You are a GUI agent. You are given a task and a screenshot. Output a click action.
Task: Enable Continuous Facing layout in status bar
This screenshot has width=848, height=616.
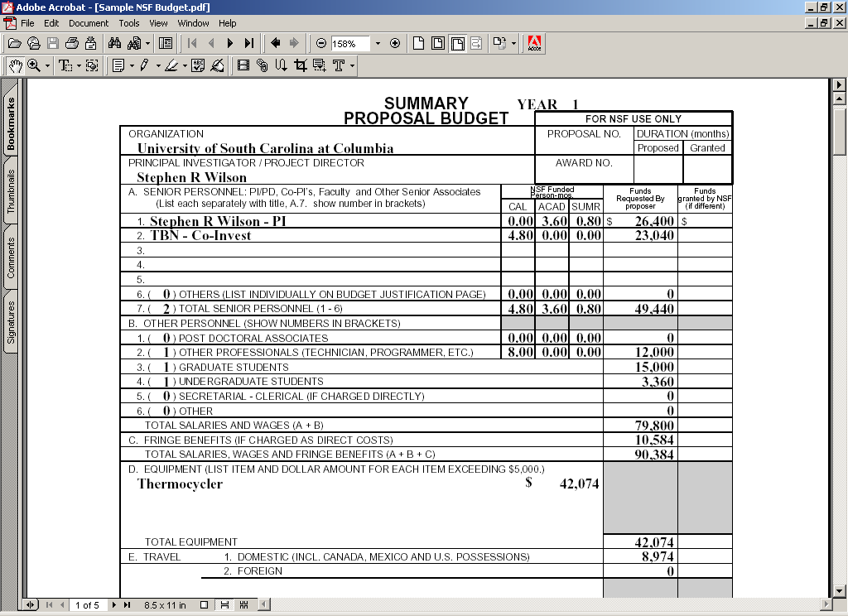[244, 604]
